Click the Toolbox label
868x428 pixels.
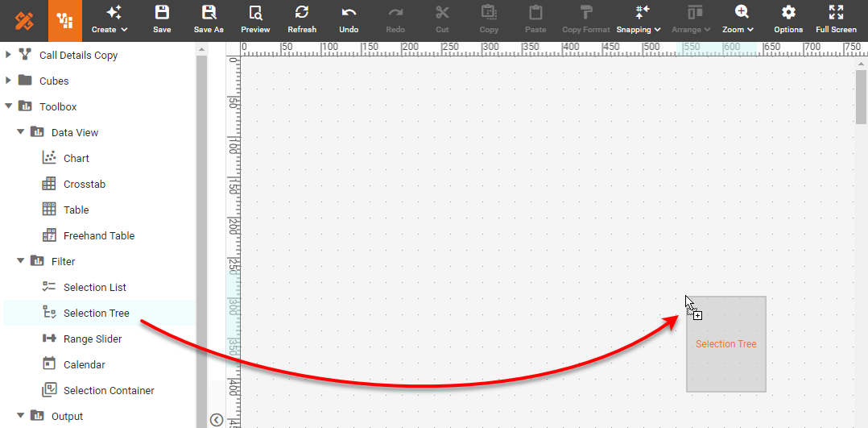(58, 107)
